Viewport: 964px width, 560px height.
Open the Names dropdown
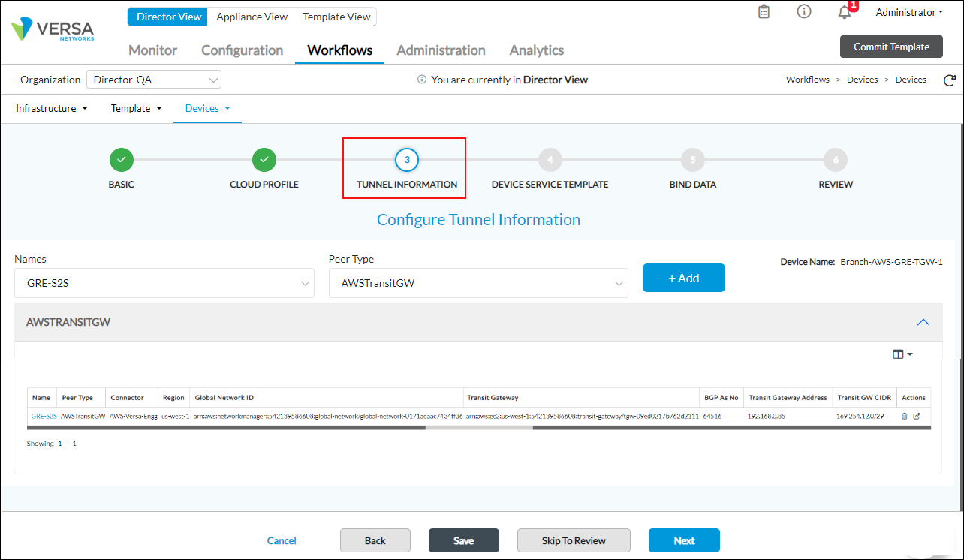164,284
